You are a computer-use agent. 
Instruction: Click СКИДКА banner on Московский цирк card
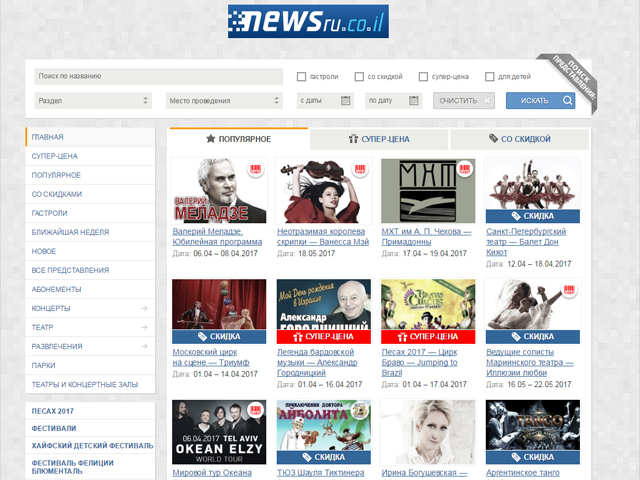[219, 337]
